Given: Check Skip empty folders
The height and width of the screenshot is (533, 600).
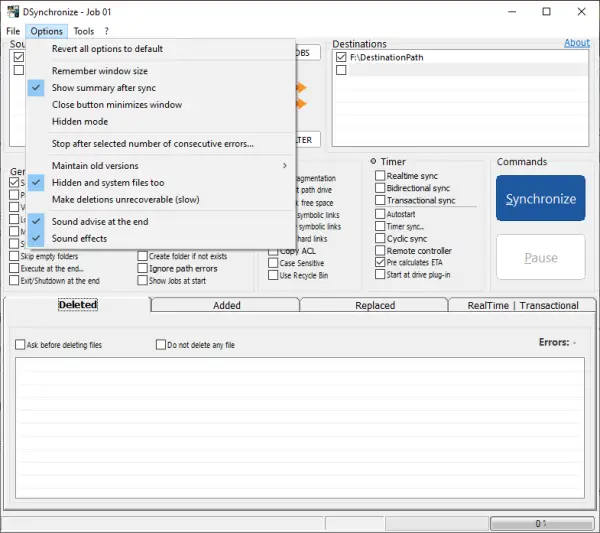Looking at the screenshot, I should tap(14, 256).
